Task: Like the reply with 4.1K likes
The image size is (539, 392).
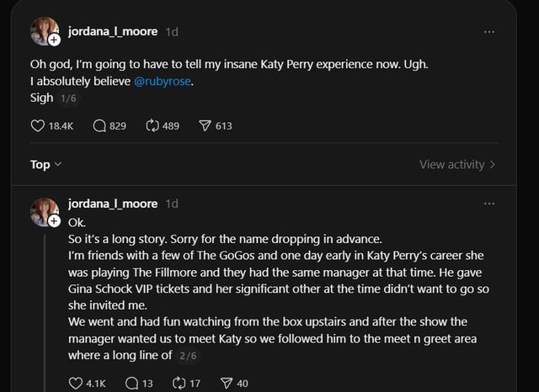Action: pyautogui.click(x=75, y=384)
